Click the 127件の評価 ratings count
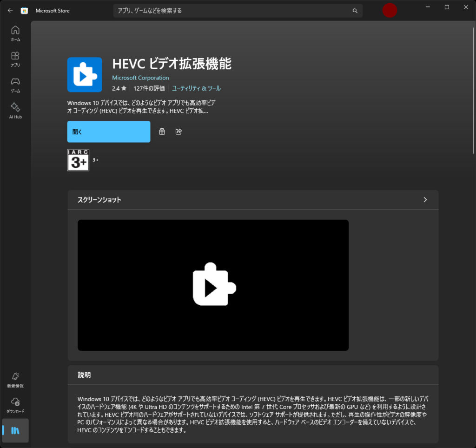The height and width of the screenshot is (448, 476). 149,88
